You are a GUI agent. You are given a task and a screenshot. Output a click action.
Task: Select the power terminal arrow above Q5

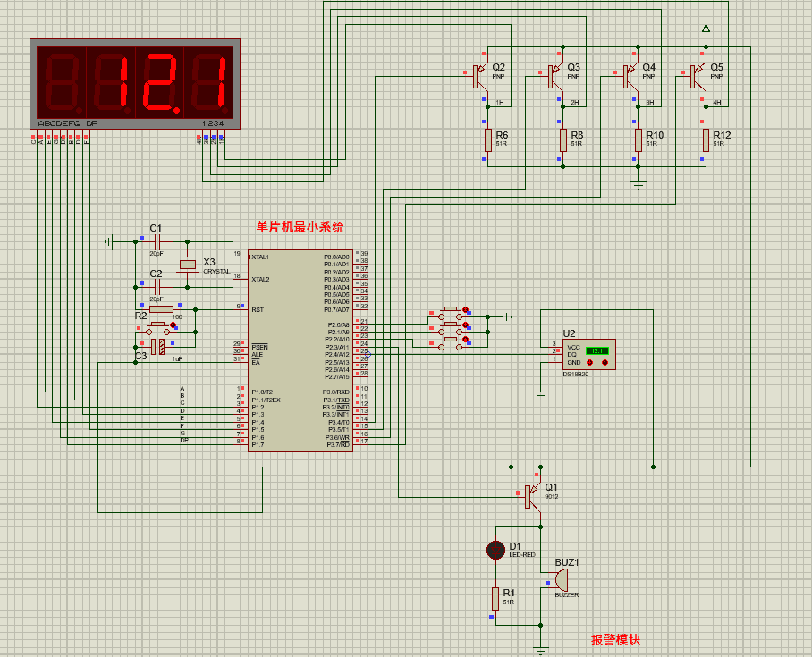706,29
